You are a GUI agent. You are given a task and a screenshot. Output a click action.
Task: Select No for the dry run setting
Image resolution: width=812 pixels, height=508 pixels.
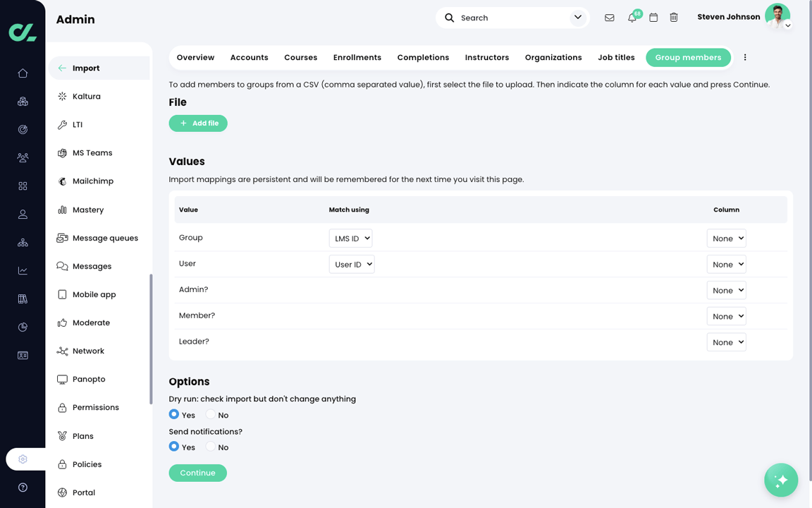pos(210,415)
